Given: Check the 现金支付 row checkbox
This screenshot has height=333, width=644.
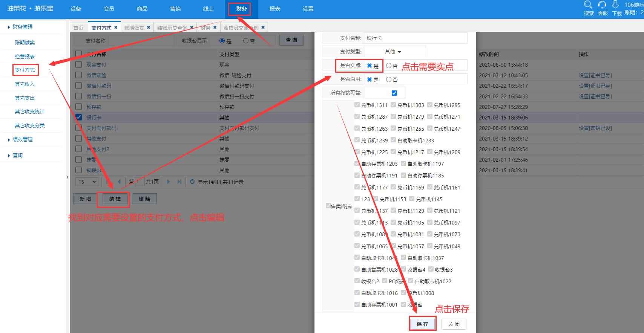Looking at the screenshot, I should [x=78, y=64].
